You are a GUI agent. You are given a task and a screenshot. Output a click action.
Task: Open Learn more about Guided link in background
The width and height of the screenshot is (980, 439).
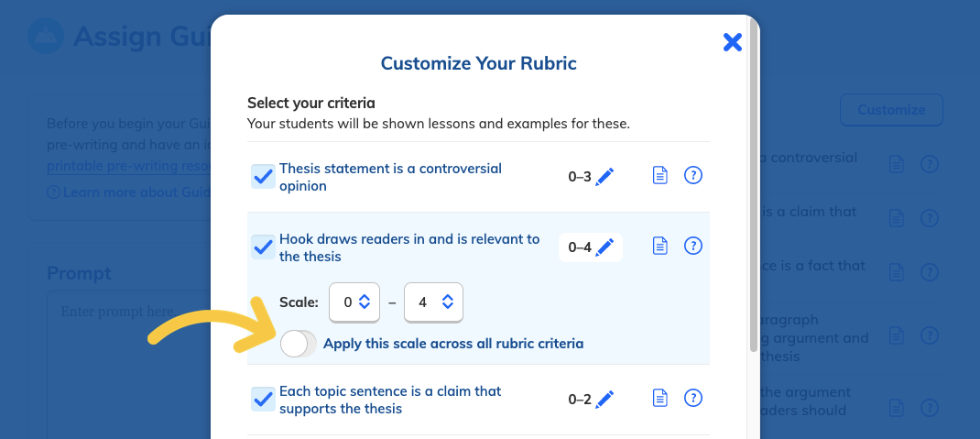[x=129, y=192]
